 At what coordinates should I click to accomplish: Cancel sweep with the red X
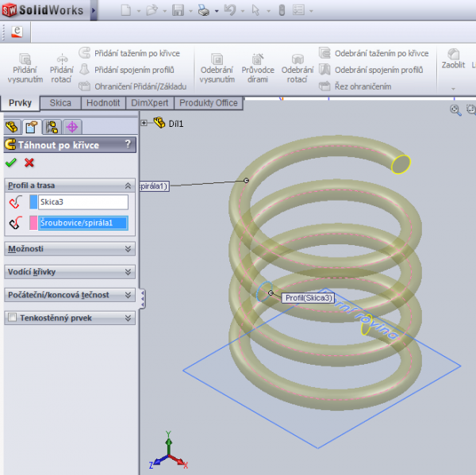coord(29,163)
